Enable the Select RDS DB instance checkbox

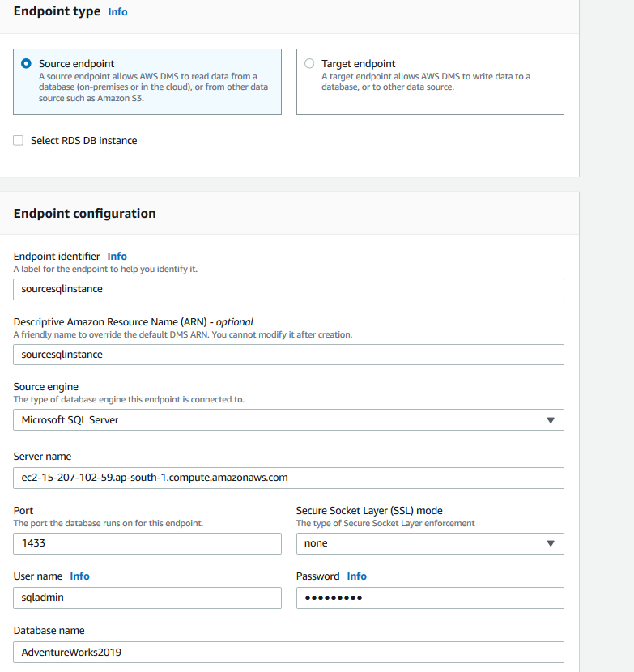coord(19,140)
